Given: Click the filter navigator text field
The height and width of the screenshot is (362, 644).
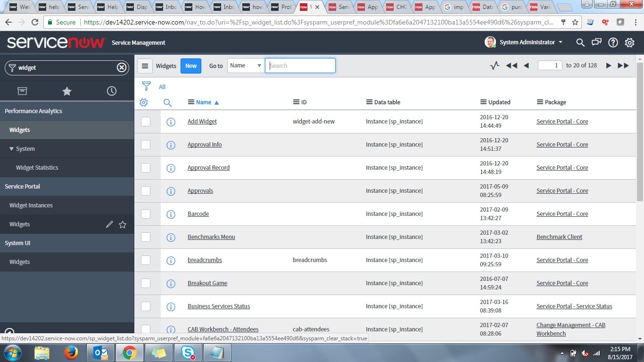Looking at the screenshot, I should [x=66, y=67].
